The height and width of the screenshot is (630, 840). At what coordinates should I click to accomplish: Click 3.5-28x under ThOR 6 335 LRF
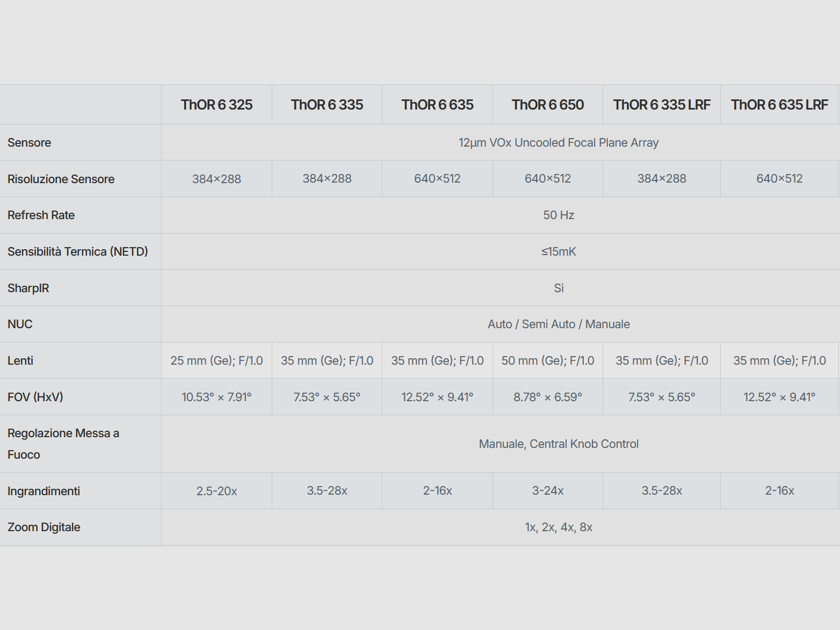pos(662,491)
